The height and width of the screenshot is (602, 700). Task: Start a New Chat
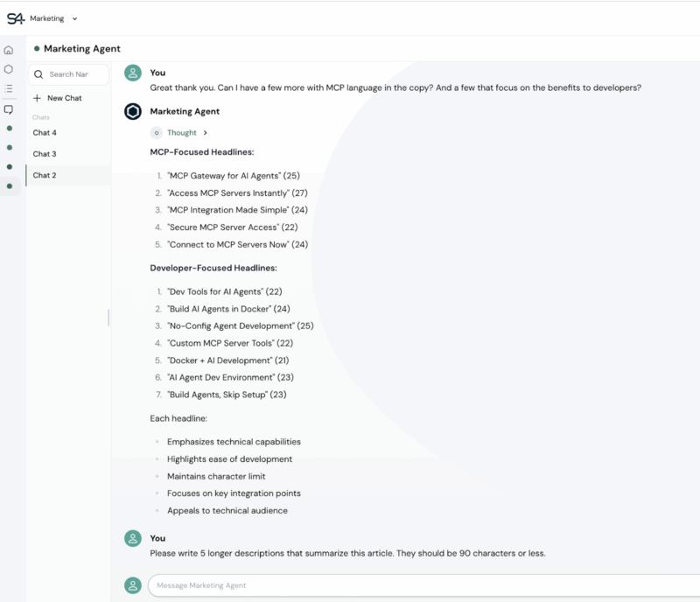click(x=64, y=98)
